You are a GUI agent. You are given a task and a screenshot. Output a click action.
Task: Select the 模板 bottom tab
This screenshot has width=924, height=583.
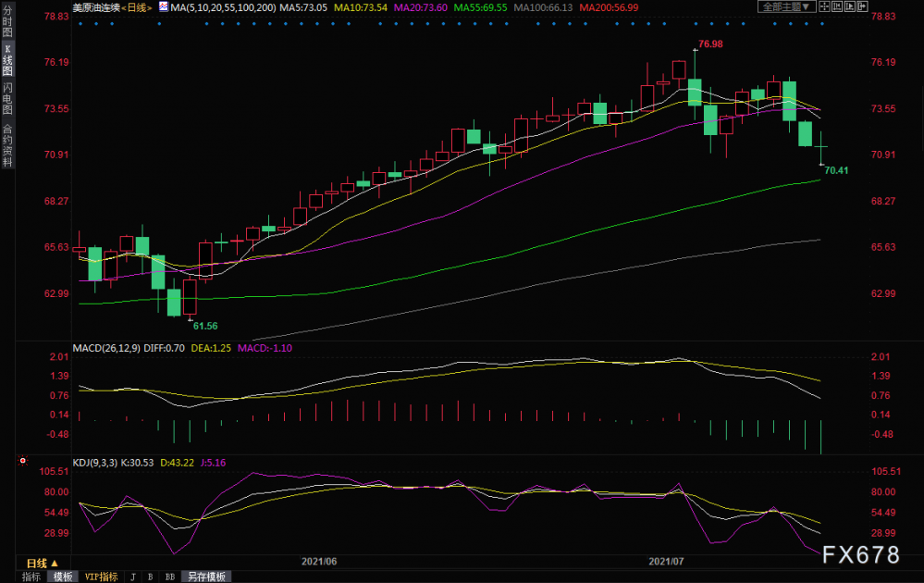(x=63, y=577)
